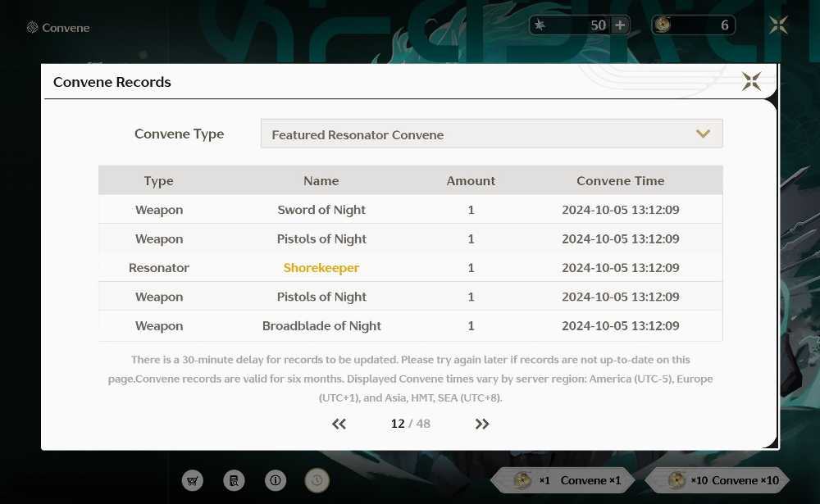
Task: Click the clock history icon
Action: coord(317,480)
